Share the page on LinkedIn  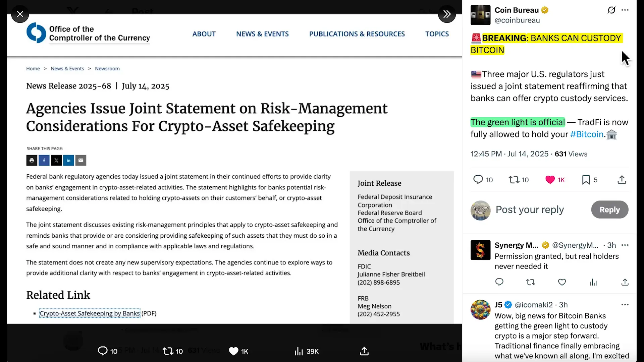click(x=68, y=160)
